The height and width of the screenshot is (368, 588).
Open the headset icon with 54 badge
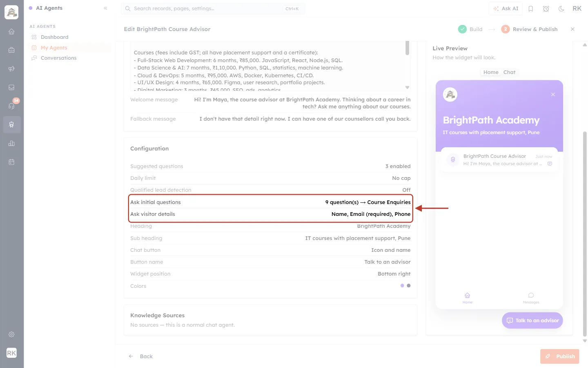pyautogui.click(x=11, y=106)
